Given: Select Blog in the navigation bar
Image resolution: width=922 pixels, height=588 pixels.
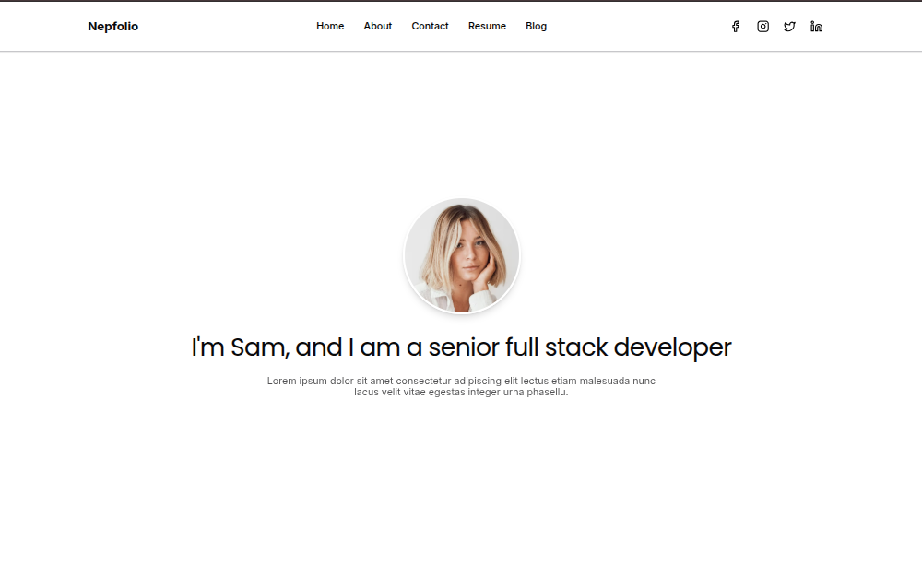Looking at the screenshot, I should click(x=536, y=27).
